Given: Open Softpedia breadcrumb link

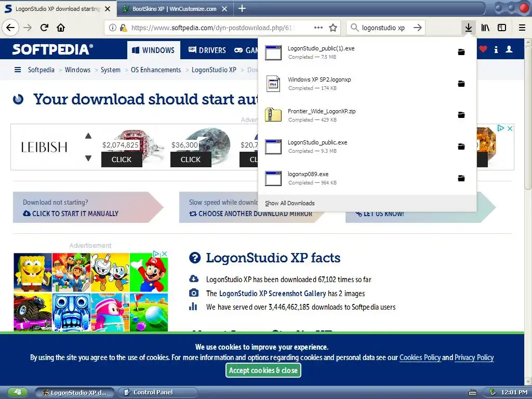Looking at the screenshot, I should point(41,70).
